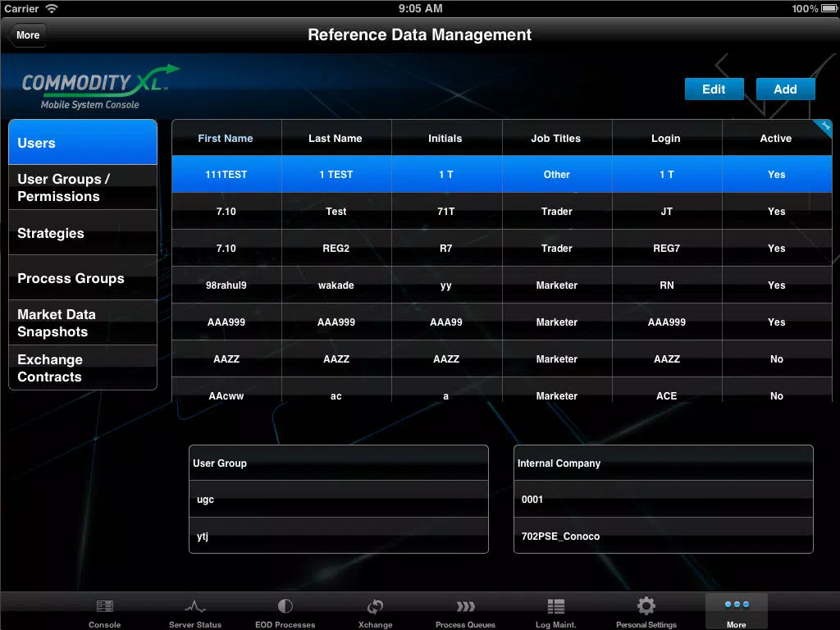This screenshot has width=840, height=630.
Task: Open the Process Queues tab icon
Action: click(x=466, y=606)
